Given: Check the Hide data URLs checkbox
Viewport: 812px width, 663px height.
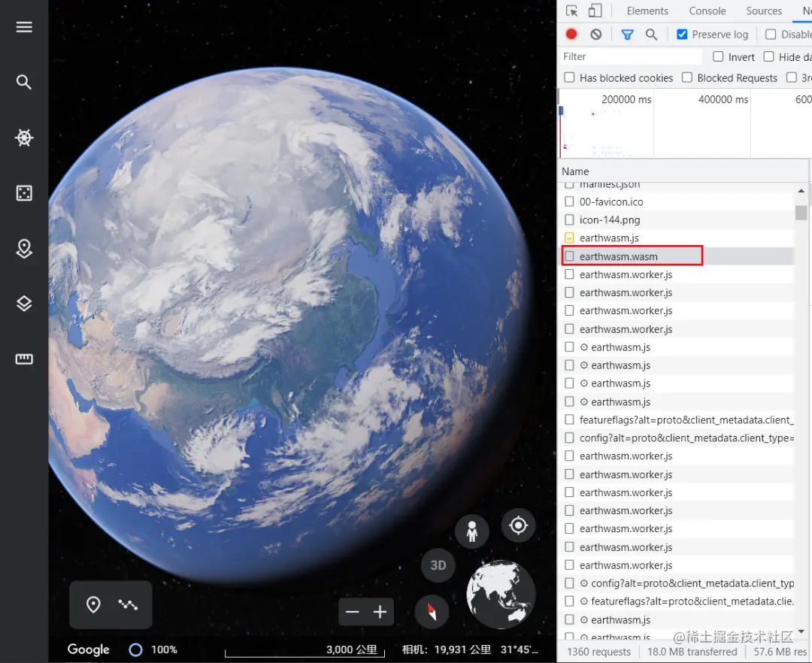Looking at the screenshot, I should pos(768,56).
